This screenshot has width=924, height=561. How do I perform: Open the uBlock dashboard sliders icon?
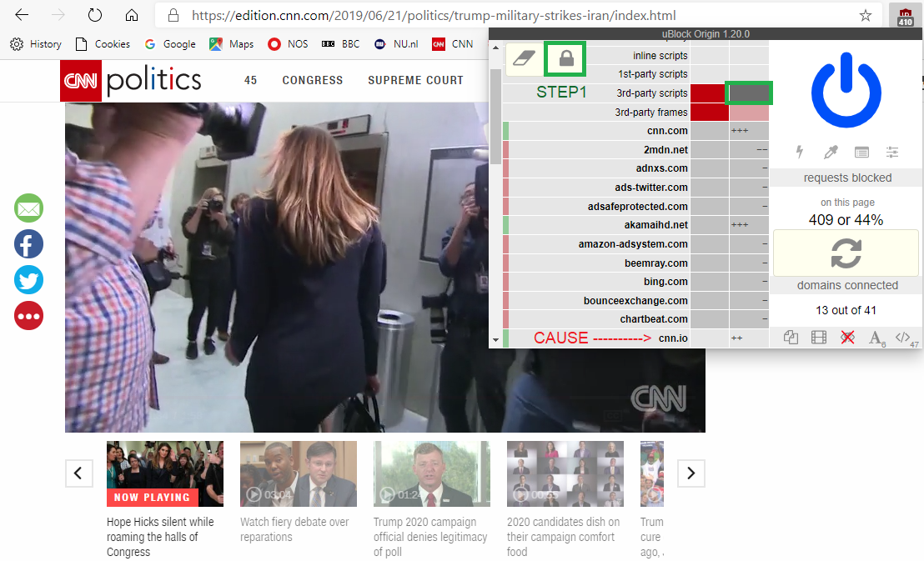[x=892, y=153]
